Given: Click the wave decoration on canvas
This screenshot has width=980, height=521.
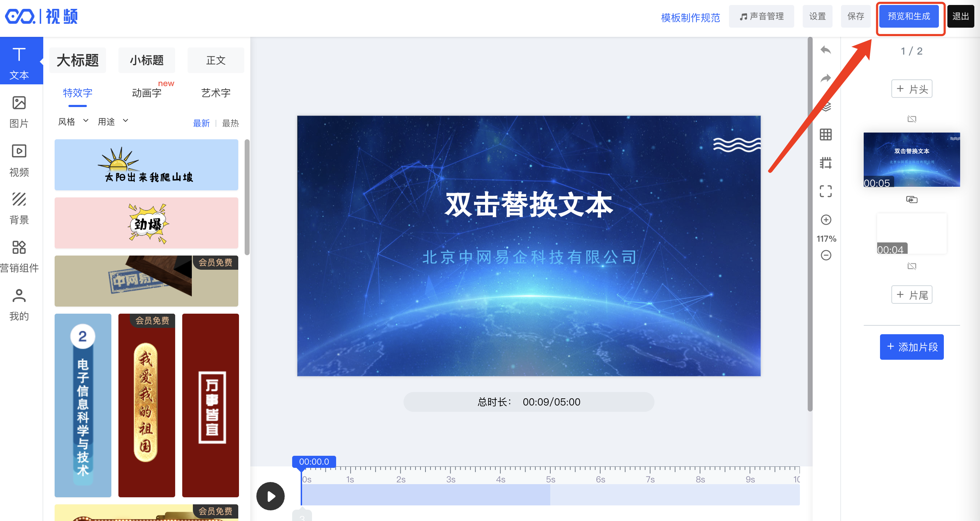Looking at the screenshot, I should (736, 145).
